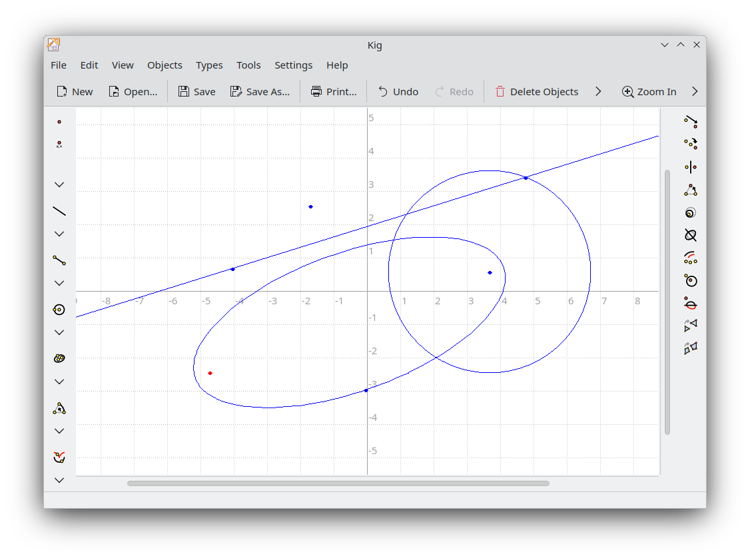
Task: Click the Rotate transformation icon
Action: pyautogui.click(x=691, y=144)
